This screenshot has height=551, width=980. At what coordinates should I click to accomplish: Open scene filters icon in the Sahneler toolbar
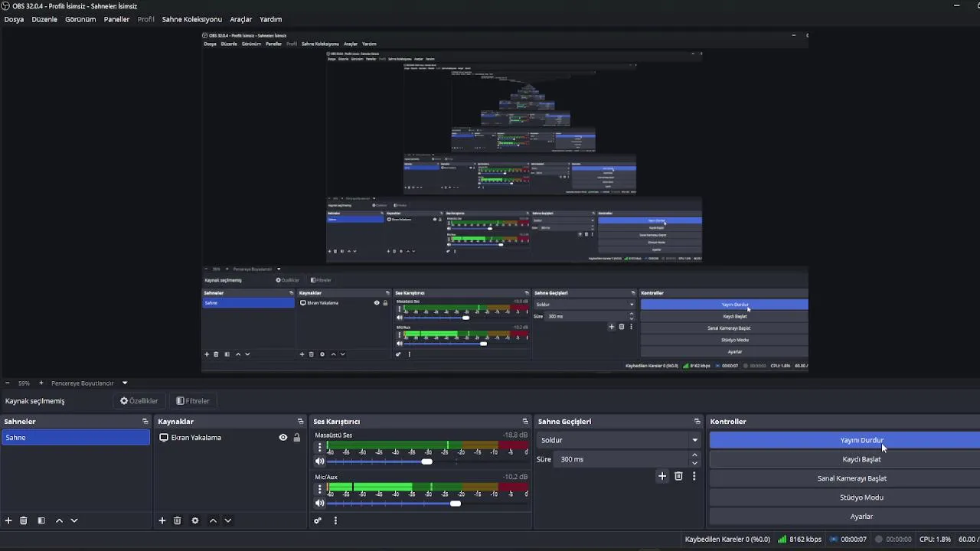[x=41, y=520]
